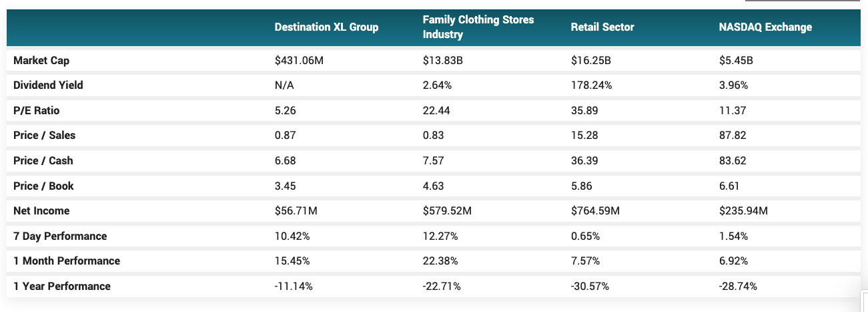This screenshot has width=868, height=312.
Task: Select the Family Clothing Stores Industry header
Action: 478,27
